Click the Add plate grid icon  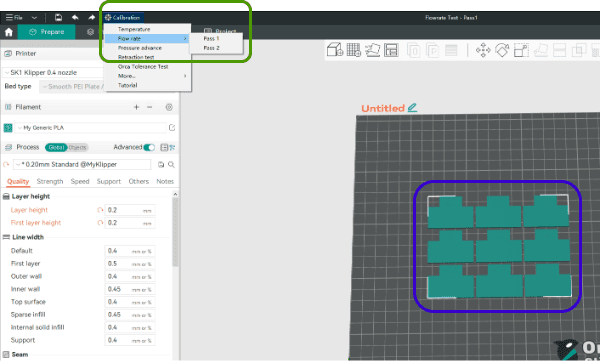click(354, 50)
